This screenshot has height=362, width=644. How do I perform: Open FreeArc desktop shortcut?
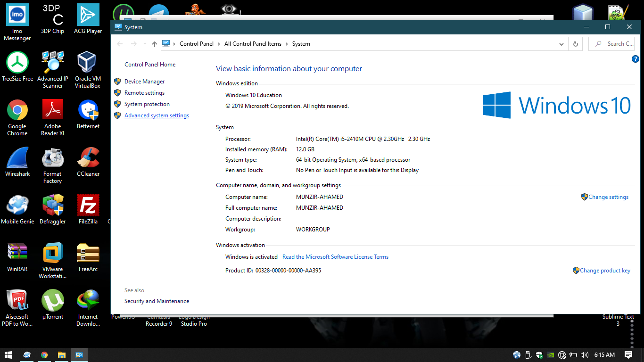[88, 257]
